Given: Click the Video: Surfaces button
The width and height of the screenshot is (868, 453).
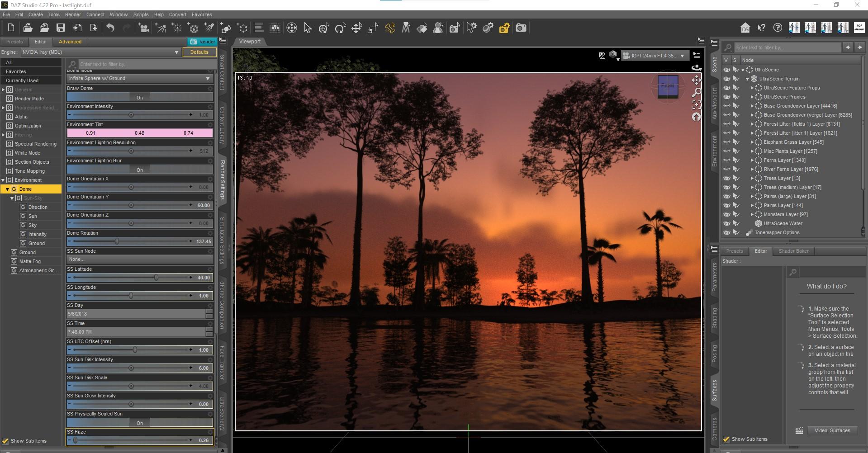Looking at the screenshot, I should tap(832, 430).
